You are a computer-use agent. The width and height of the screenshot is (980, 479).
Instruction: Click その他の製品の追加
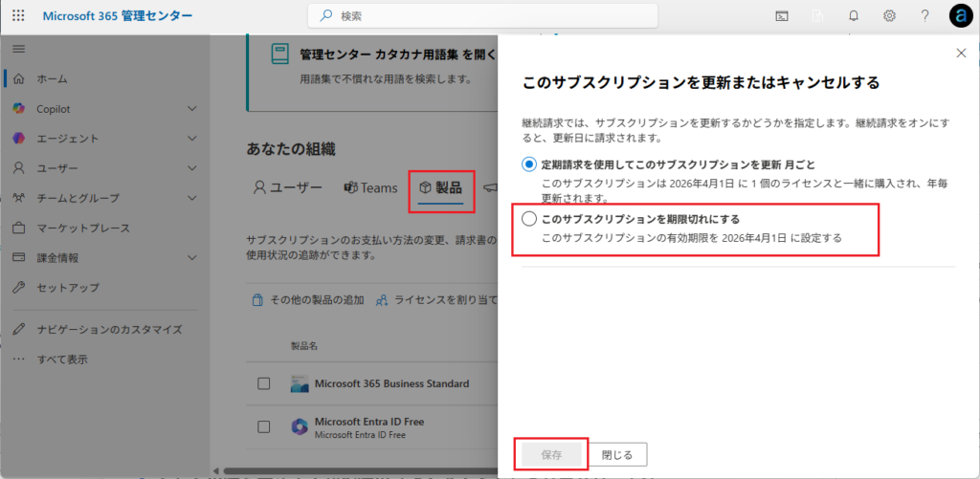click(307, 300)
